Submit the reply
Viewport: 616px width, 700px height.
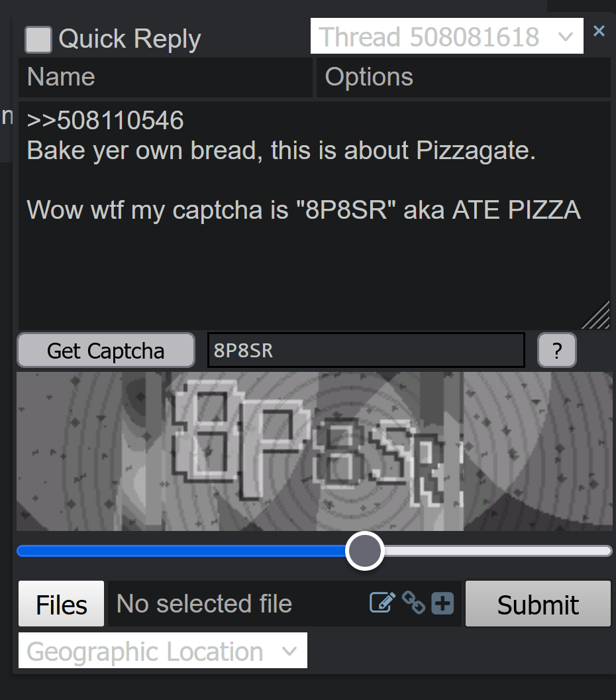538,604
